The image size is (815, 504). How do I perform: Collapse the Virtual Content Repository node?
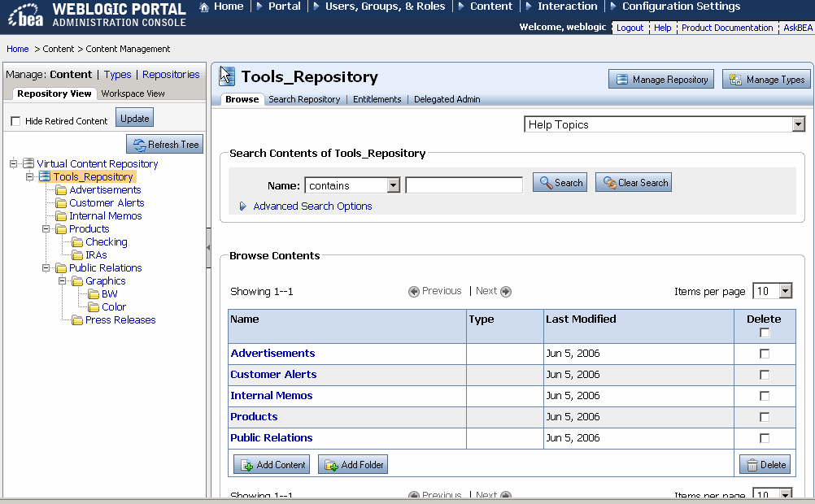(x=14, y=163)
